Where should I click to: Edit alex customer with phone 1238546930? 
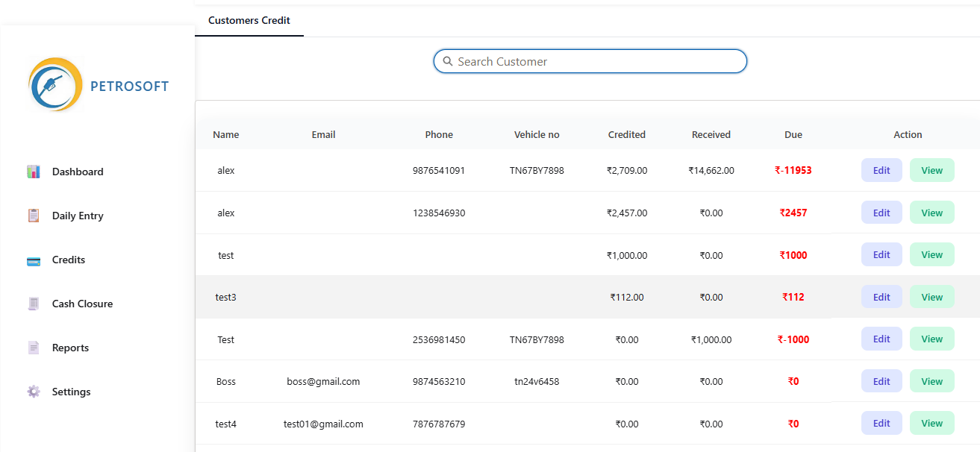pyautogui.click(x=881, y=213)
